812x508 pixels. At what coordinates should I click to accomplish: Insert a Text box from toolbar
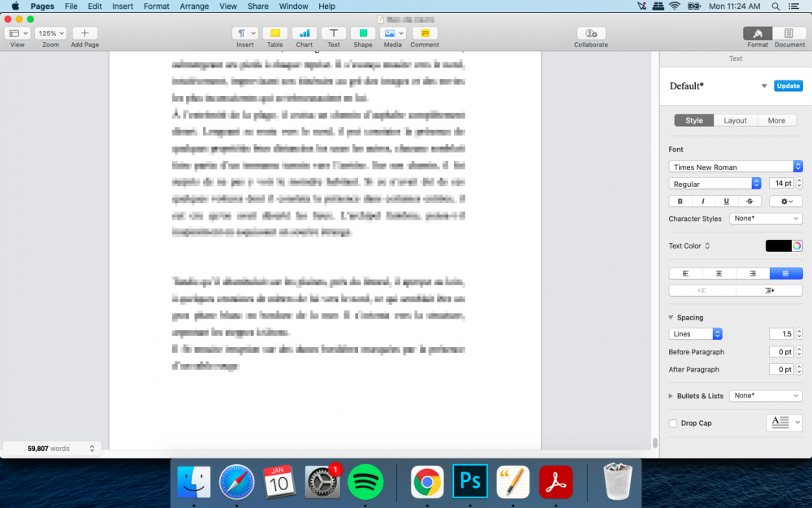coord(333,33)
